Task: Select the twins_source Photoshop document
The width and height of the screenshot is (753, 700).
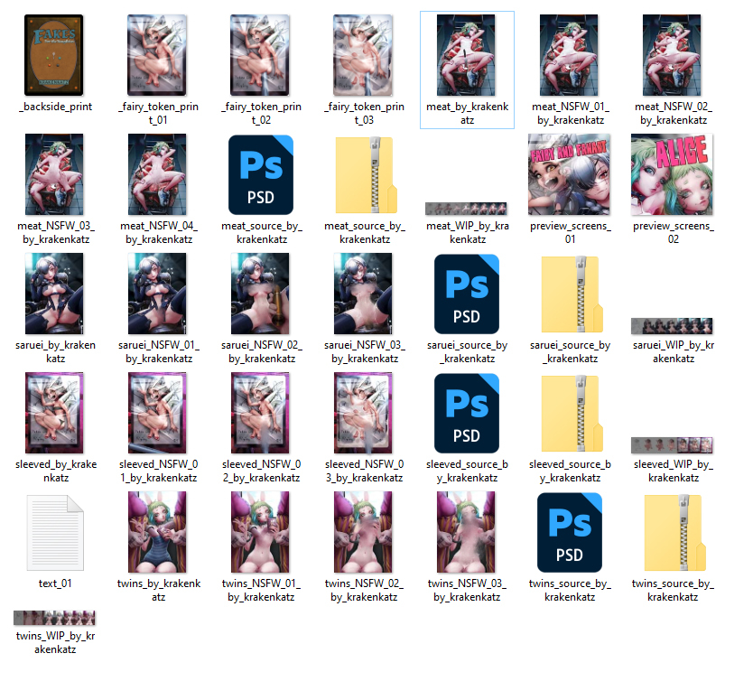Action: (570, 531)
